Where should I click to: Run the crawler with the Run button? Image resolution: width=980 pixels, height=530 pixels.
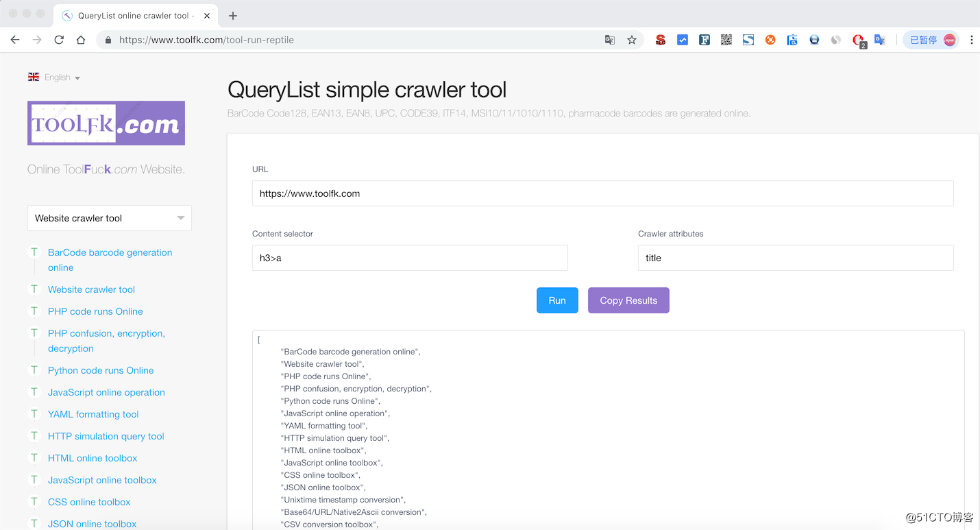557,300
